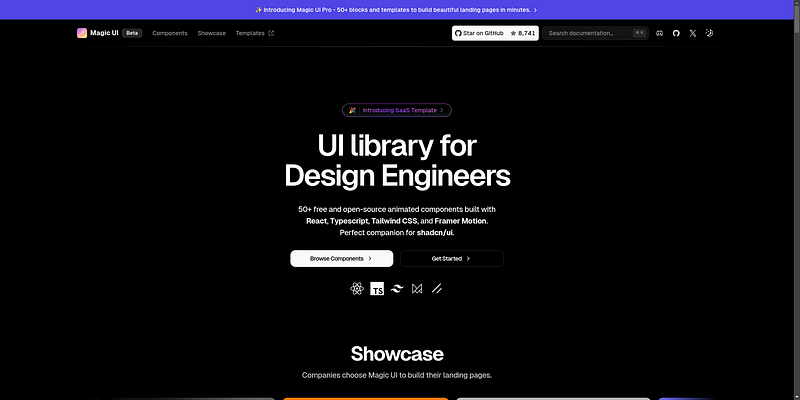Viewport: 800px width, 400px height.
Task: Toggle the dark/light theme switcher
Action: click(x=709, y=33)
